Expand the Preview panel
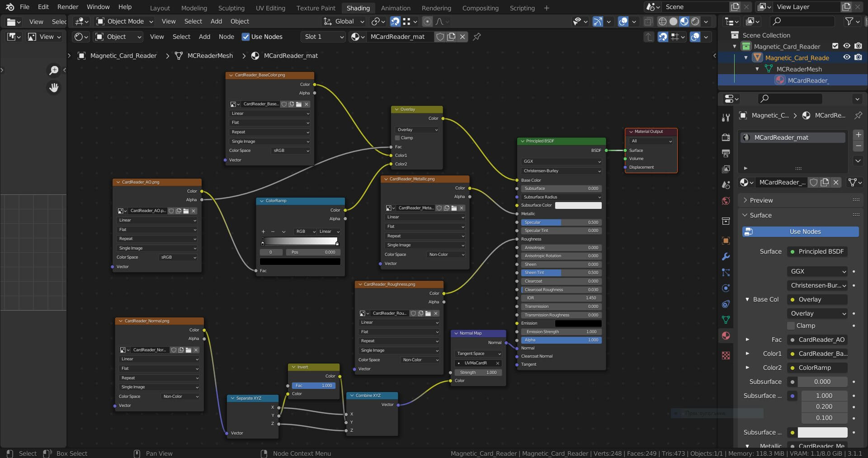Screen dimensions: 868x458 click(x=761, y=200)
